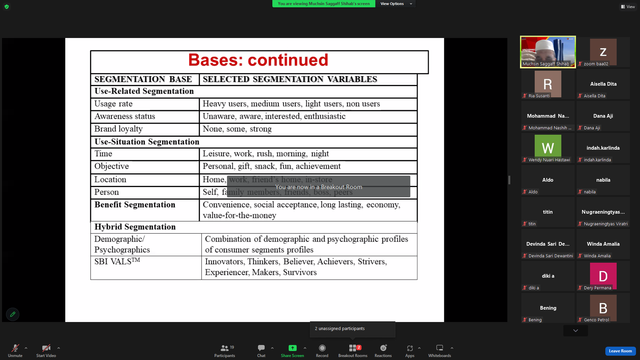The height and width of the screenshot is (360, 640).
Task: Select Aisella Dita participant tile
Action: (603, 84)
